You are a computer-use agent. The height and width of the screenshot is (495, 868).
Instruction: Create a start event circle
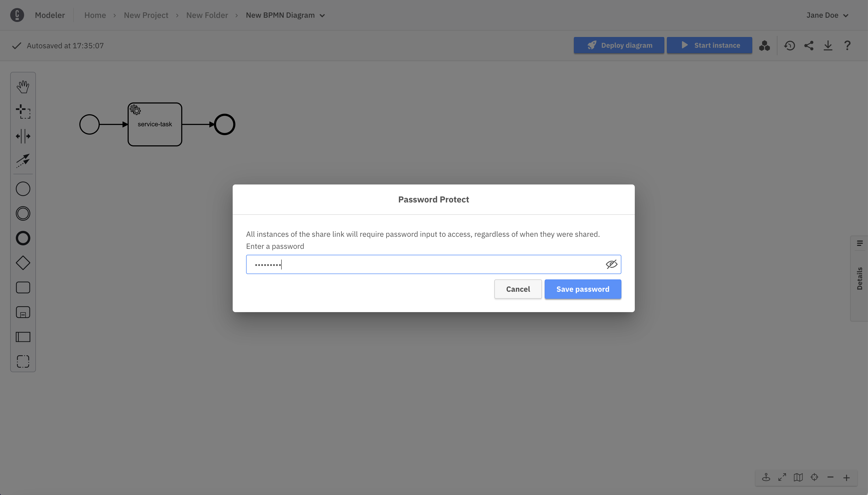pyautogui.click(x=23, y=189)
